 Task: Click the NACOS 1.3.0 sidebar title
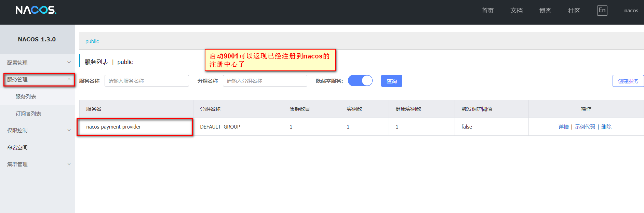tap(37, 39)
